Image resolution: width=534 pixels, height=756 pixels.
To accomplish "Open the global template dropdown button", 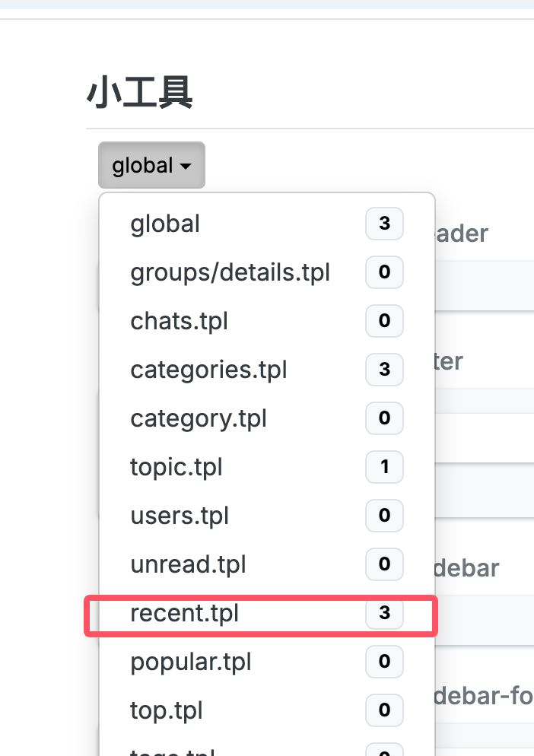I will (x=151, y=165).
